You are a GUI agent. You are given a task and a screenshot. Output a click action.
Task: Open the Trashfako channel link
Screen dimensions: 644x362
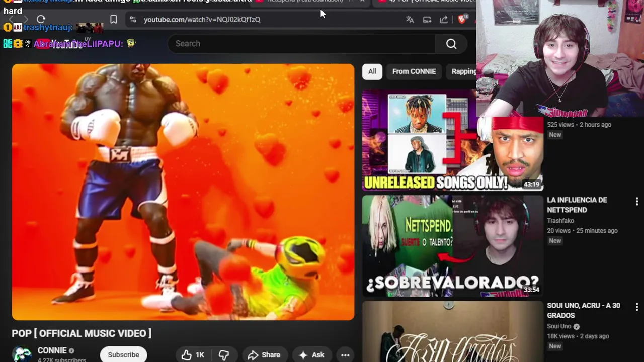pyautogui.click(x=560, y=221)
